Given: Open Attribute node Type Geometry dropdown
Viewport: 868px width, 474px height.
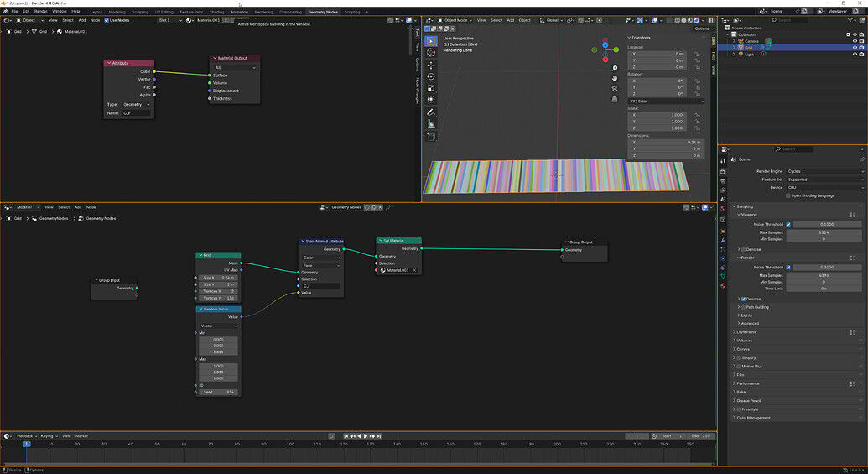Looking at the screenshot, I should pyautogui.click(x=136, y=105).
